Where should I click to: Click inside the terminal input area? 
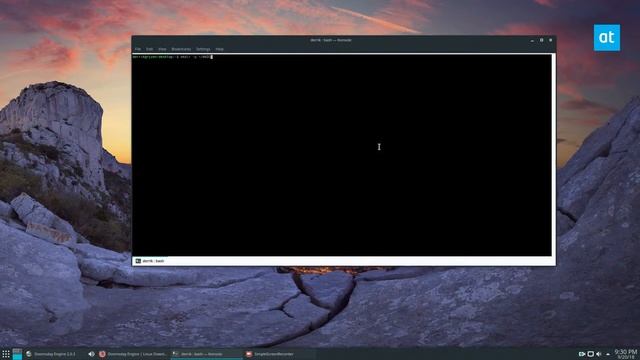(x=341, y=155)
